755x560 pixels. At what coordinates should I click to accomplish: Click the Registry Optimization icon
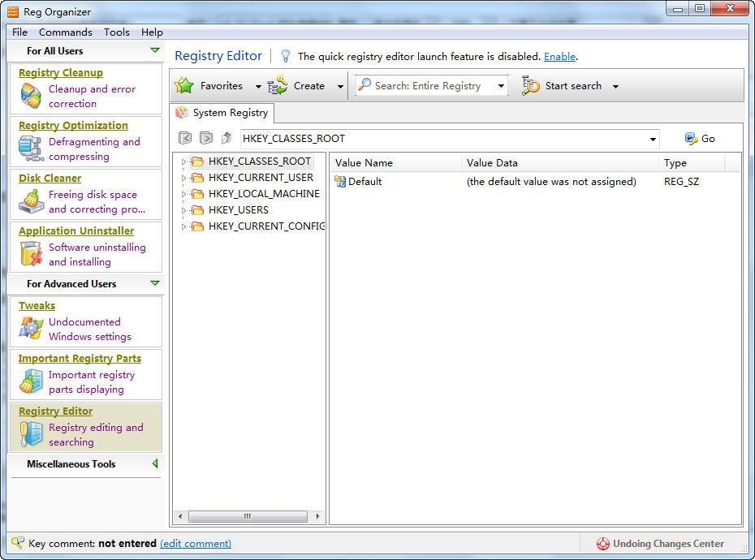tap(31, 149)
